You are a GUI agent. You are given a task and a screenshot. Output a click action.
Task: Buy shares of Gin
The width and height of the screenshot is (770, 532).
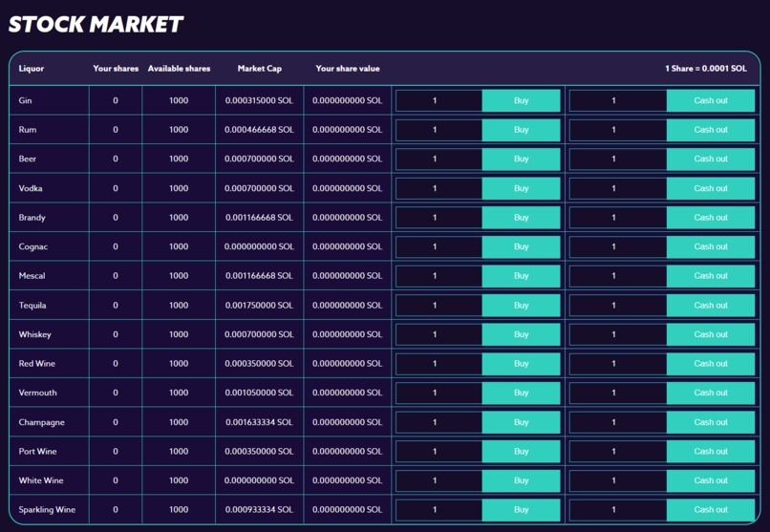click(x=521, y=100)
